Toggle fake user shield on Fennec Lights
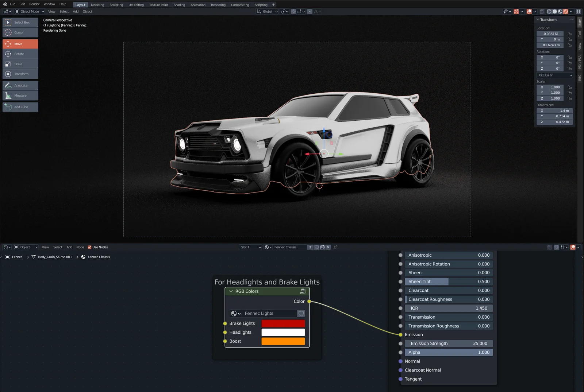Screen dimensions: 584x392 pos(301,314)
